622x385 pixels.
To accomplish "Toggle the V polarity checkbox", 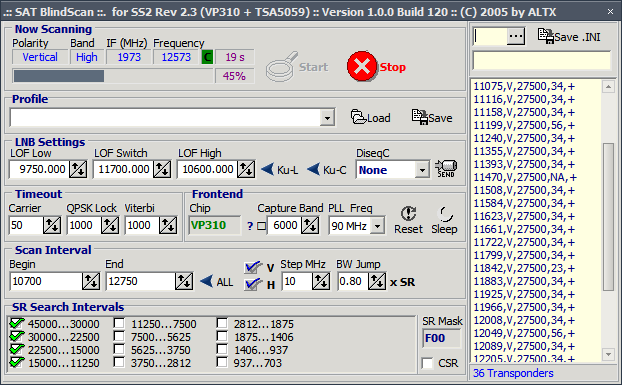I will (253, 268).
